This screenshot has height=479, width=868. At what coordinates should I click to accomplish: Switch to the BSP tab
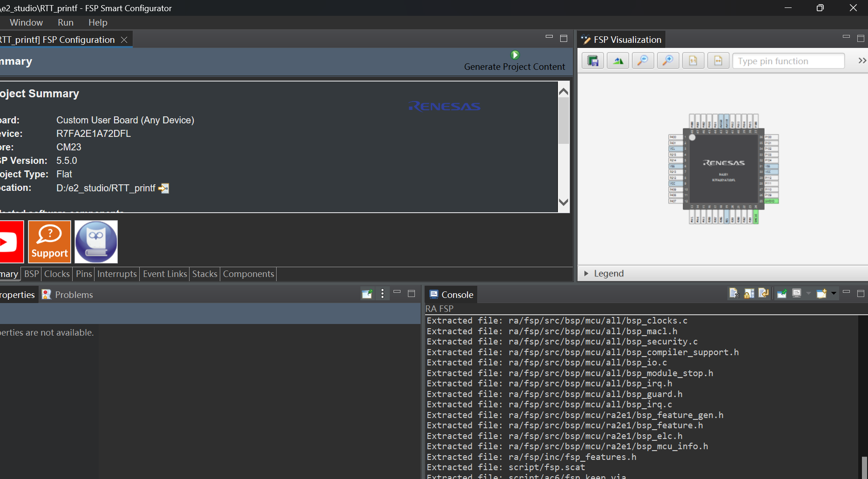click(31, 274)
